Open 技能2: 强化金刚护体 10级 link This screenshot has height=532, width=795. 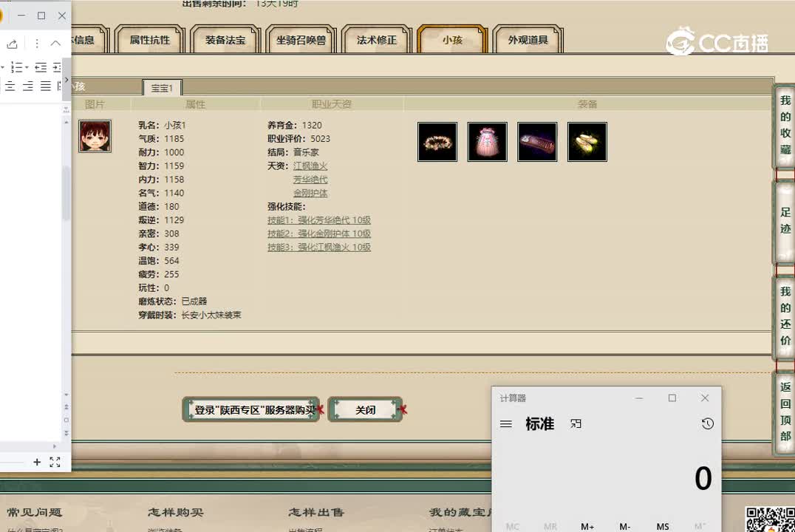(x=319, y=233)
